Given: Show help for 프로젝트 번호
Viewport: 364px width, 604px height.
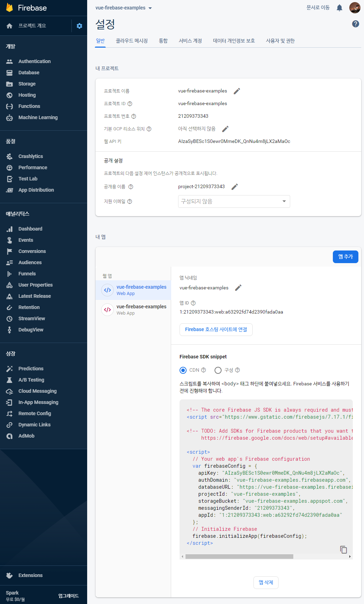Looking at the screenshot, I should tap(134, 116).
